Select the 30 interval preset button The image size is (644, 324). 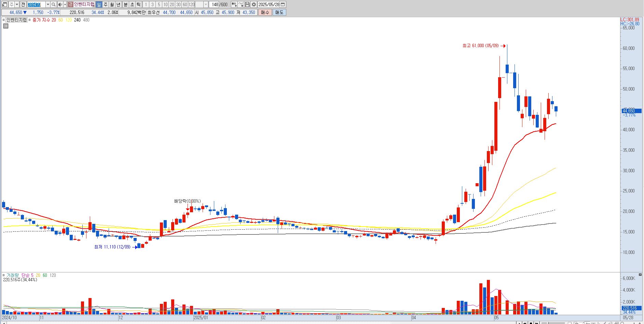coord(178,4)
